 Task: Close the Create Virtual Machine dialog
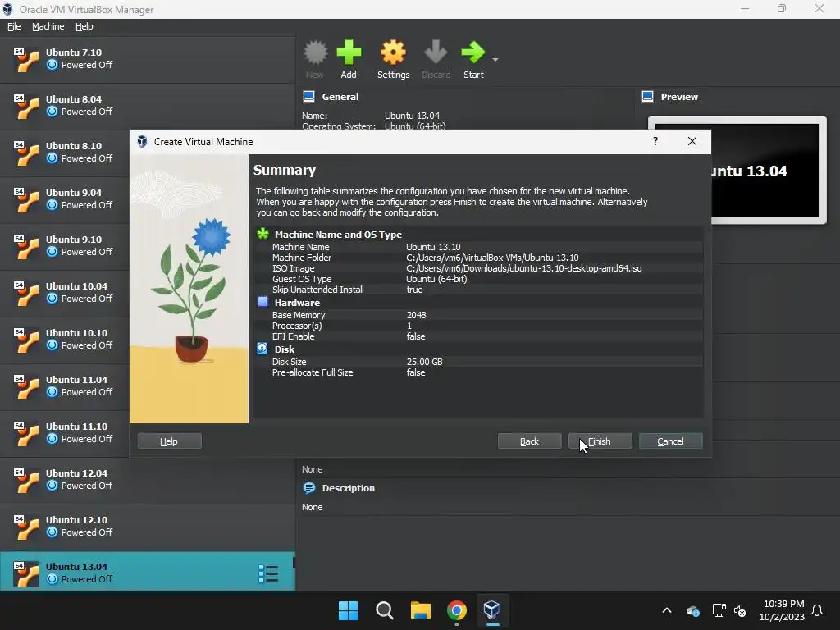coord(692,141)
